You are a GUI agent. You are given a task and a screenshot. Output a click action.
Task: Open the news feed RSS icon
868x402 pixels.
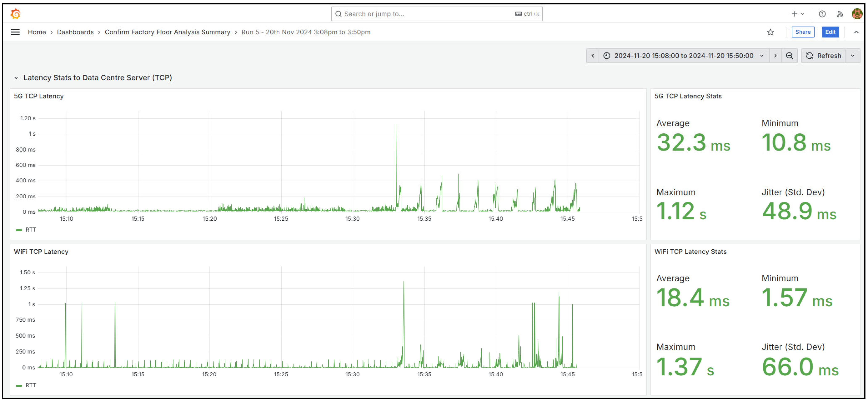pyautogui.click(x=840, y=14)
